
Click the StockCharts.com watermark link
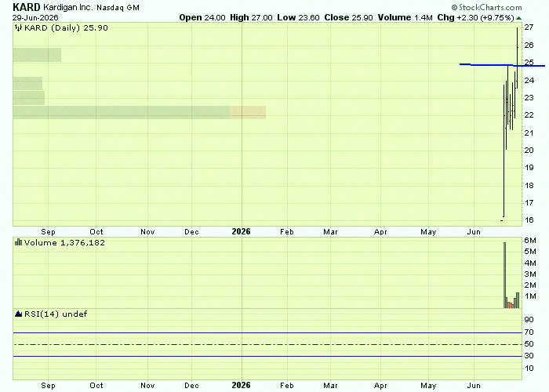[x=487, y=7]
